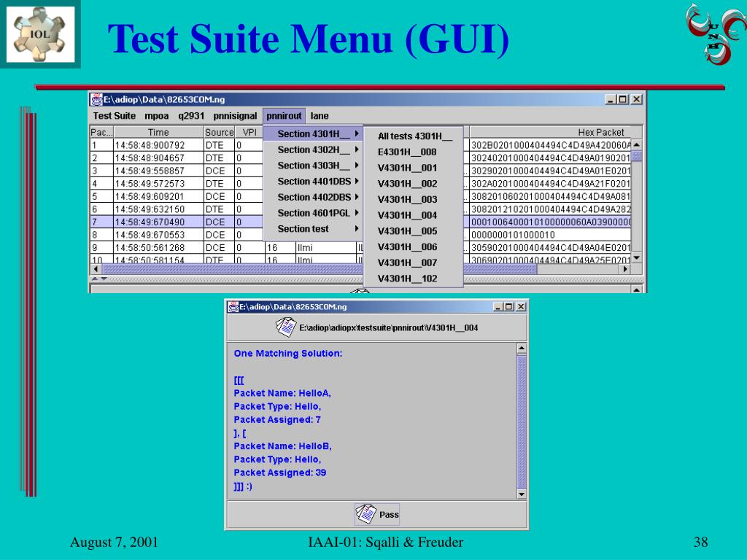Image resolution: width=747 pixels, height=560 pixels.
Task: Select test V4301H__005
Action: [414, 231]
